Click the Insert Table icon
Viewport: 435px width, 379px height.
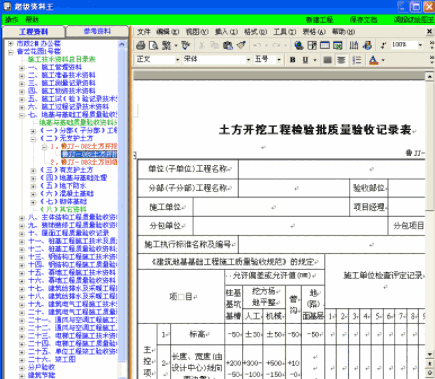325,45
